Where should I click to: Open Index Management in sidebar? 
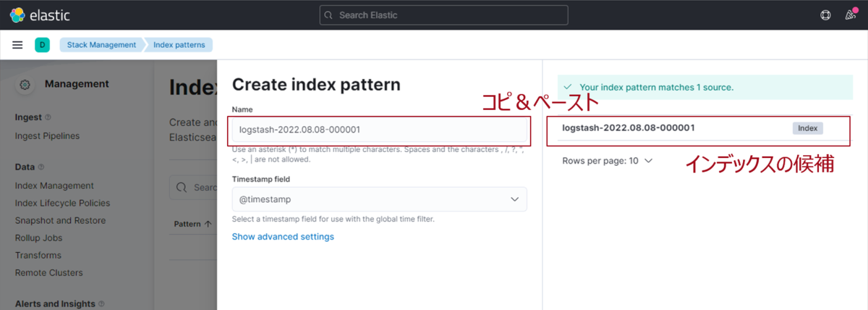[x=54, y=185]
